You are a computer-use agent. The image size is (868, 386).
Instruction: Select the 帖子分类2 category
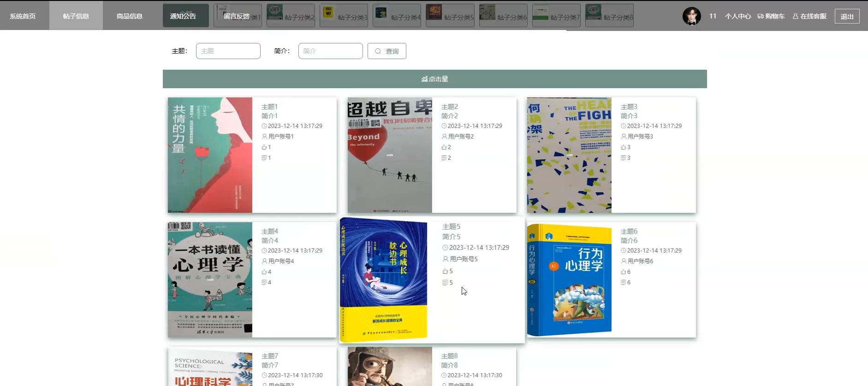click(291, 16)
